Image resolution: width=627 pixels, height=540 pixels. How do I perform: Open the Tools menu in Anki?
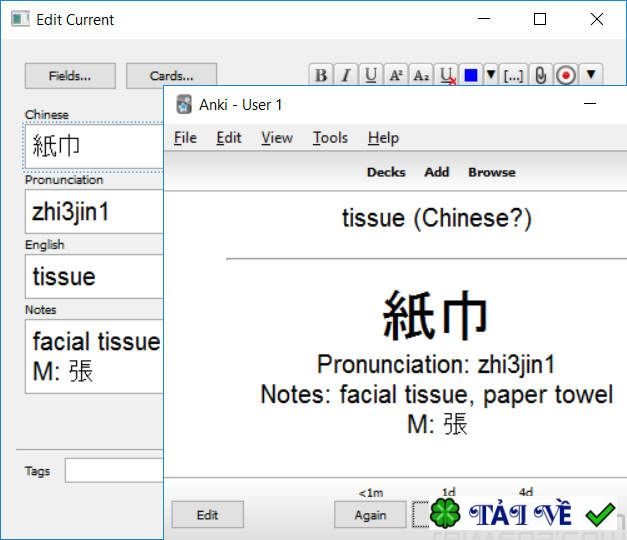pyautogui.click(x=330, y=138)
